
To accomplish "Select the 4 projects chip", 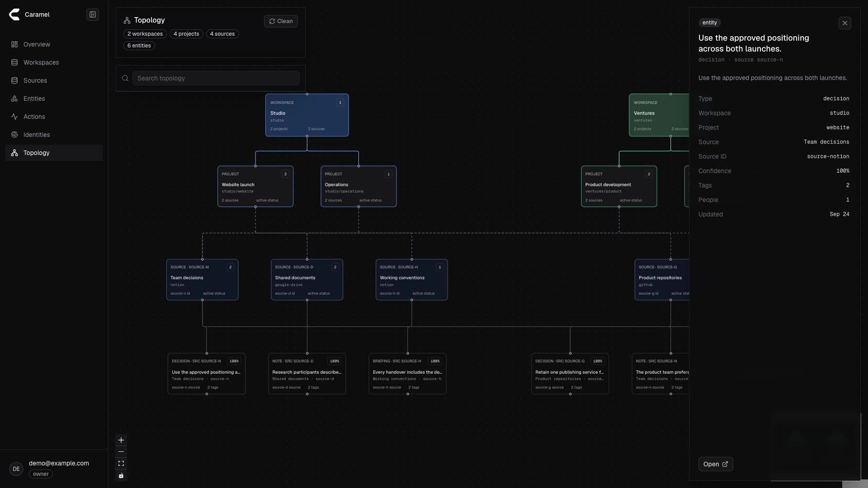I will tap(186, 34).
